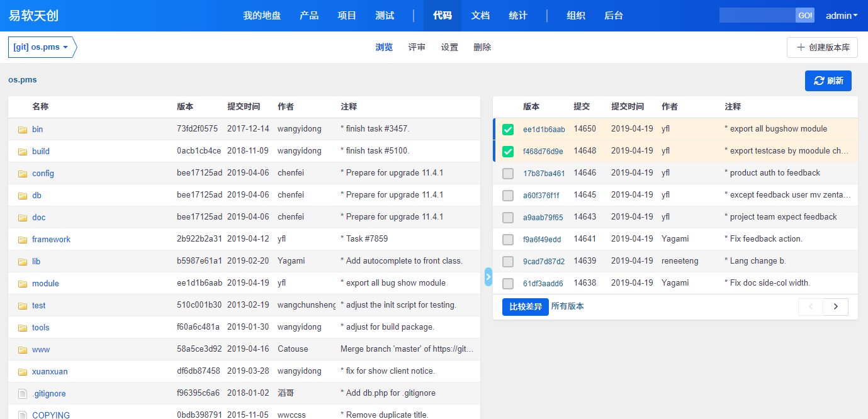The width and height of the screenshot is (868, 419).
Task: Open the 测试 menu in top navigation
Action: (385, 16)
